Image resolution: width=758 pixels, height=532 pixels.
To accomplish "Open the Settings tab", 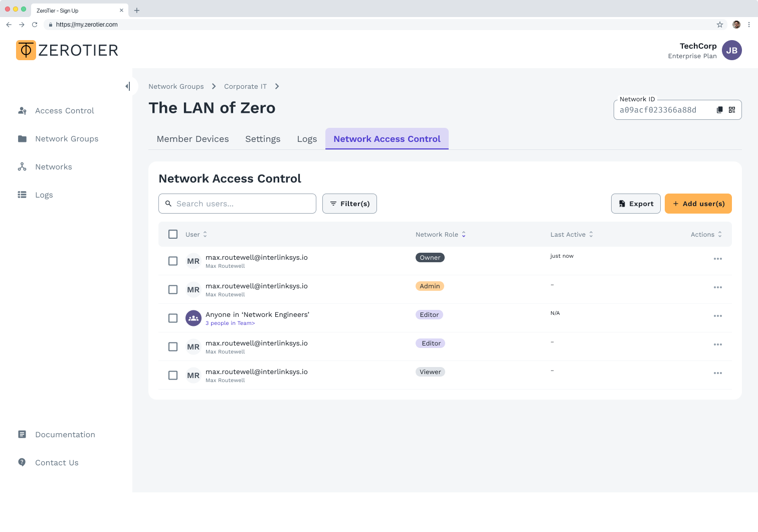I will point(263,139).
